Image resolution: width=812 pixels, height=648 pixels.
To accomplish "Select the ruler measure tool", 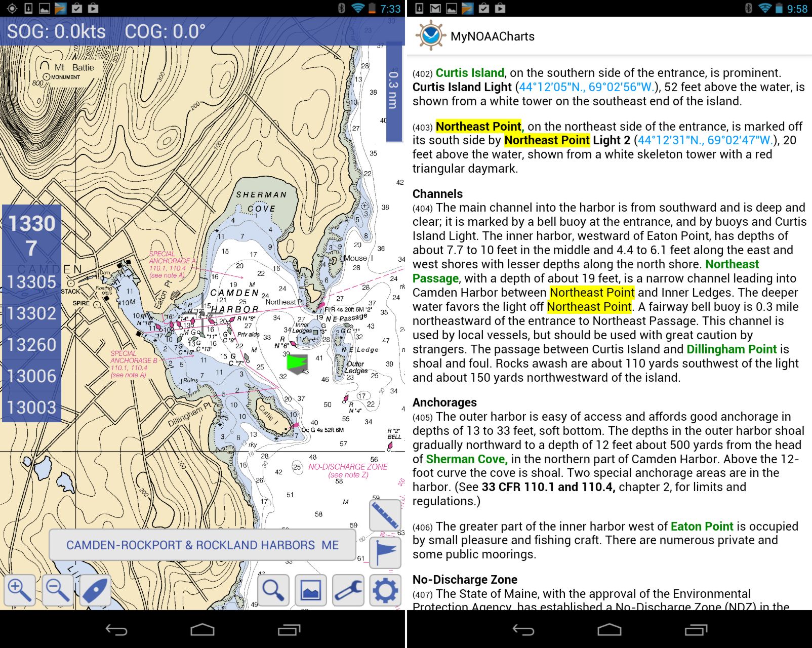I will (385, 515).
